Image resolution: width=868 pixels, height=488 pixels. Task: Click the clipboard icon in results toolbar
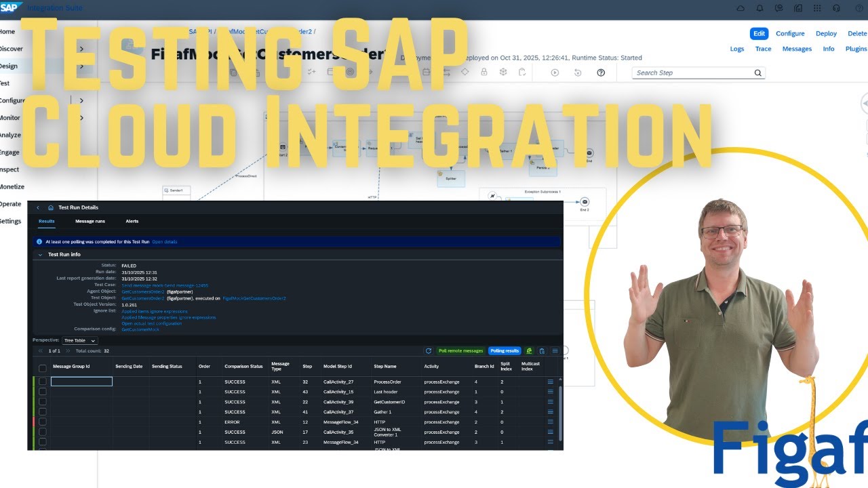[542, 350]
